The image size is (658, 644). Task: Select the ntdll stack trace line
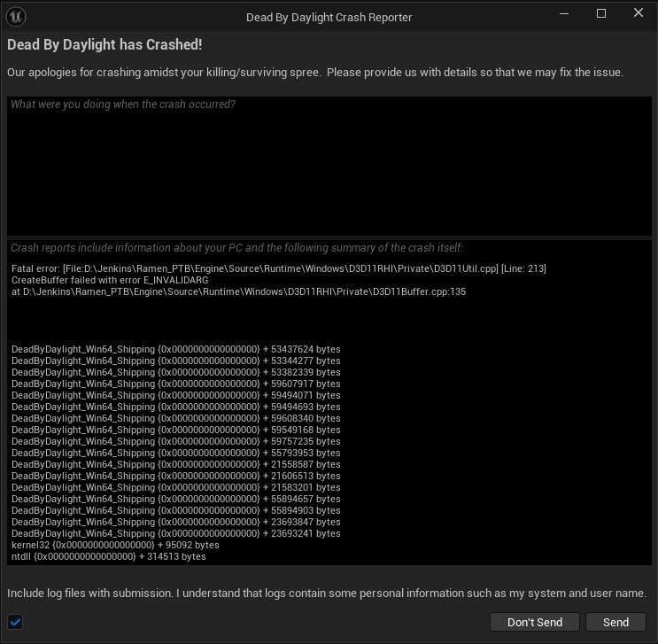(x=108, y=556)
